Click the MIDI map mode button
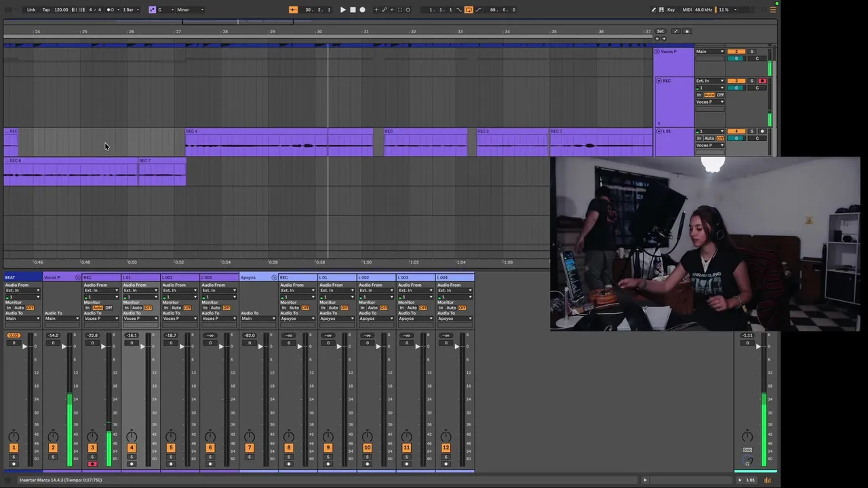 point(687,9)
